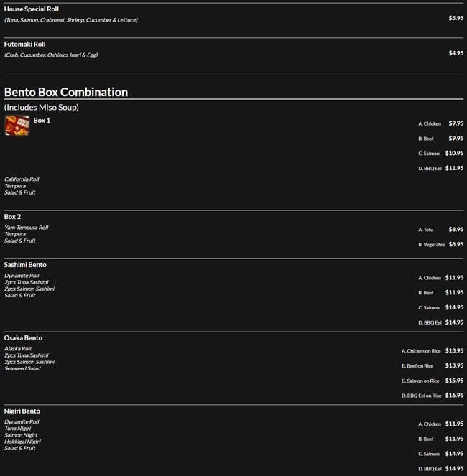Choose C. Salmon on Rice option
This screenshot has height=476, width=467.
[422, 381]
